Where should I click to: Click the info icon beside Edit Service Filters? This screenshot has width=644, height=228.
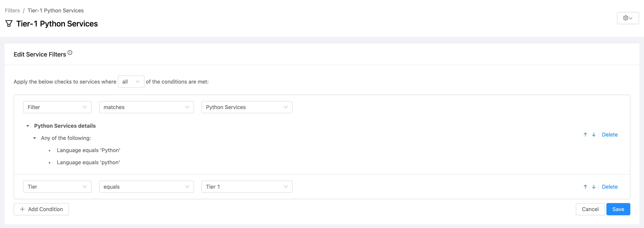tap(70, 53)
